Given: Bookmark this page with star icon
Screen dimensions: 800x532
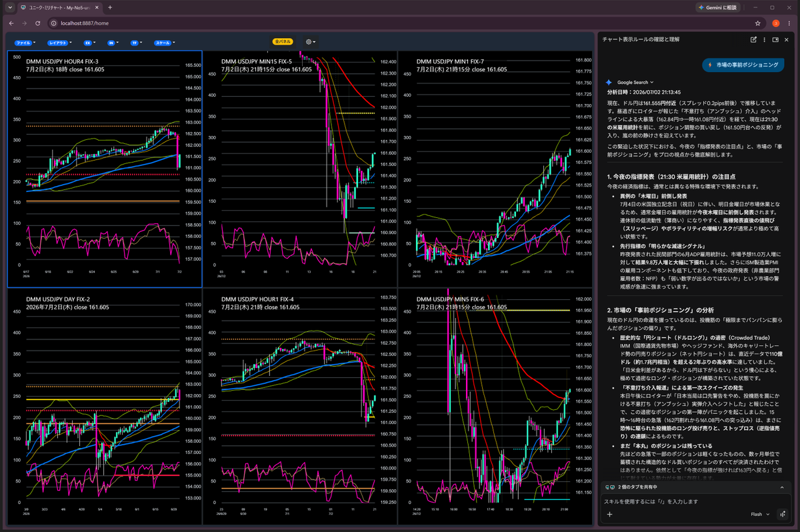Looking at the screenshot, I should point(758,23).
